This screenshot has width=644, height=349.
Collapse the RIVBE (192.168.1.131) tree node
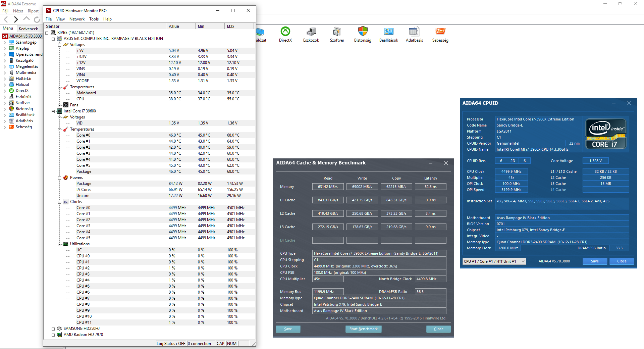[x=47, y=33]
